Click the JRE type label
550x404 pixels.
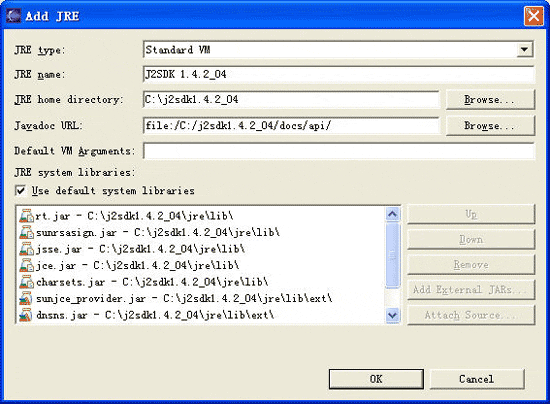[39, 50]
